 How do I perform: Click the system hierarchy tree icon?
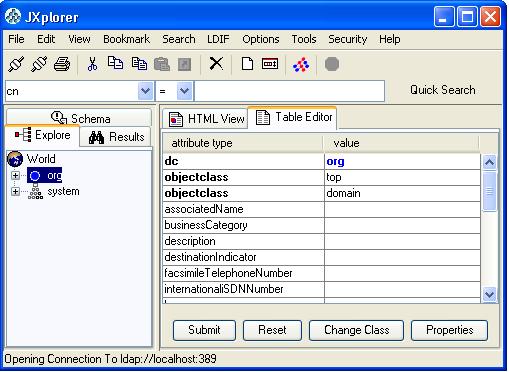(x=35, y=192)
